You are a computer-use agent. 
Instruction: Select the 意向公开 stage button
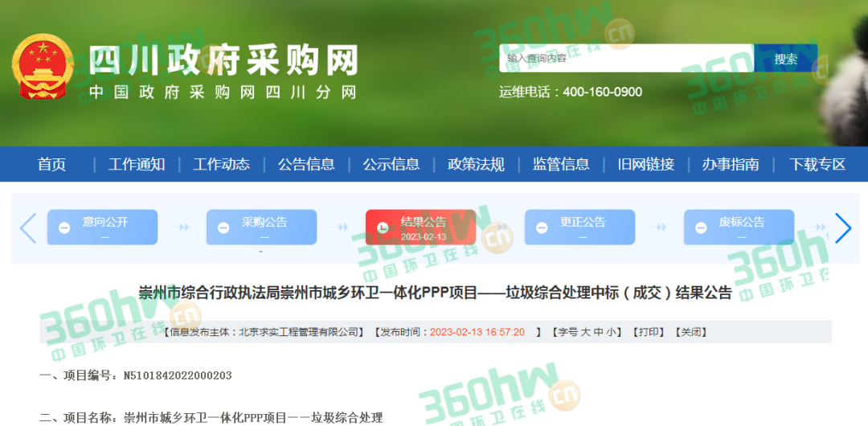pyautogui.click(x=102, y=227)
